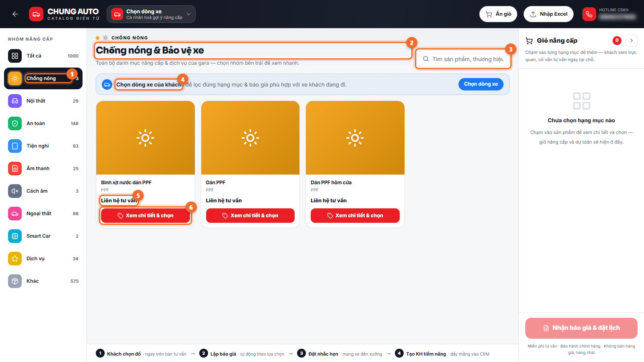Open the Dán PPF hõm cửa thumbnail

pyautogui.click(x=355, y=138)
